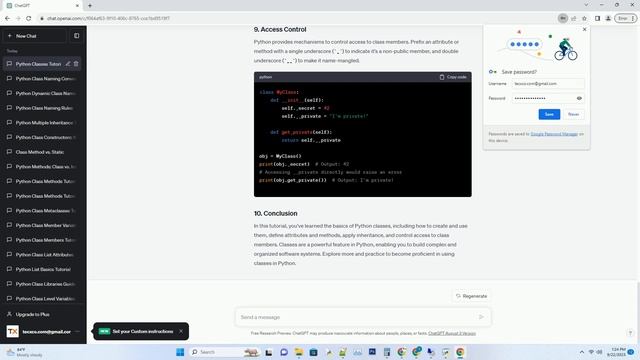Open the Chrome three-dot menu

tap(633, 18)
